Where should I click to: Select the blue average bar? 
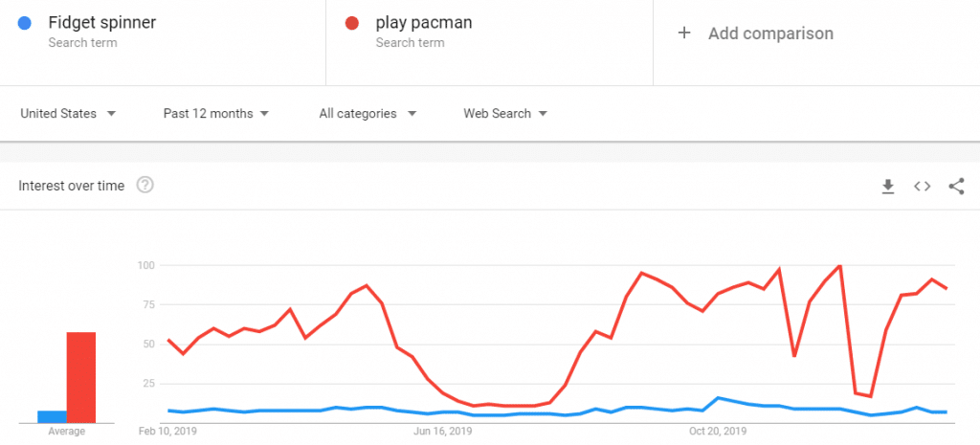click(52, 417)
